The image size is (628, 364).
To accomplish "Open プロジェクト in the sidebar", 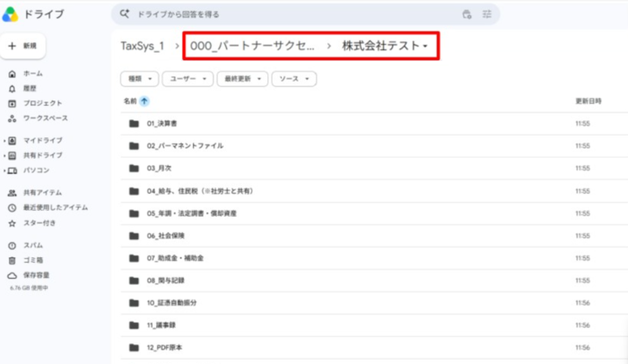I will pos(42,103).
